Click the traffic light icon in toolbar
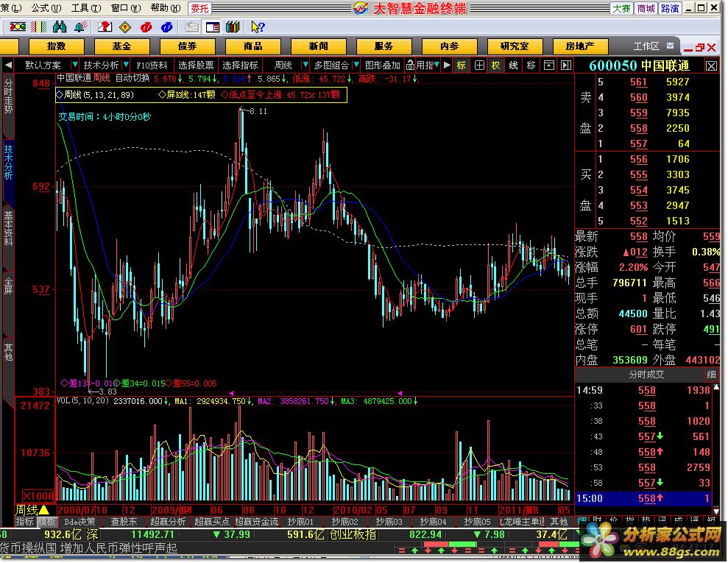Image resolution: width=728 pixels, height=563 pixels. coord(18,27)
